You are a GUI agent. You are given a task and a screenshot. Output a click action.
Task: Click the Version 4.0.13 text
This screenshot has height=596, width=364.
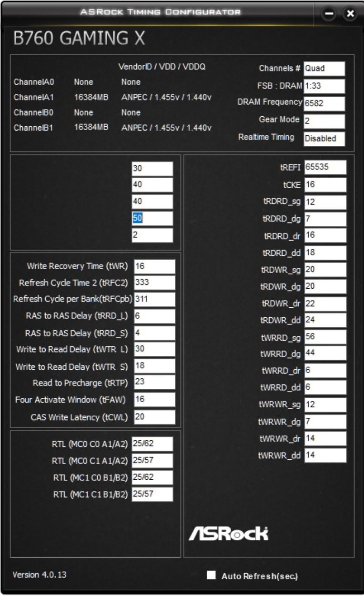[x=40, y=575]
